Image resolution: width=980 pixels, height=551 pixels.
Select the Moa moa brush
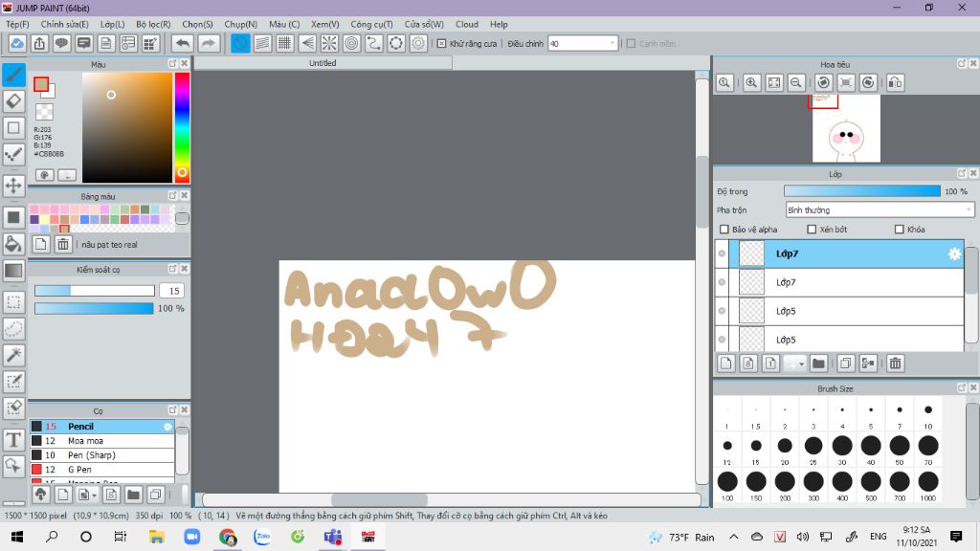click(102, 440)
